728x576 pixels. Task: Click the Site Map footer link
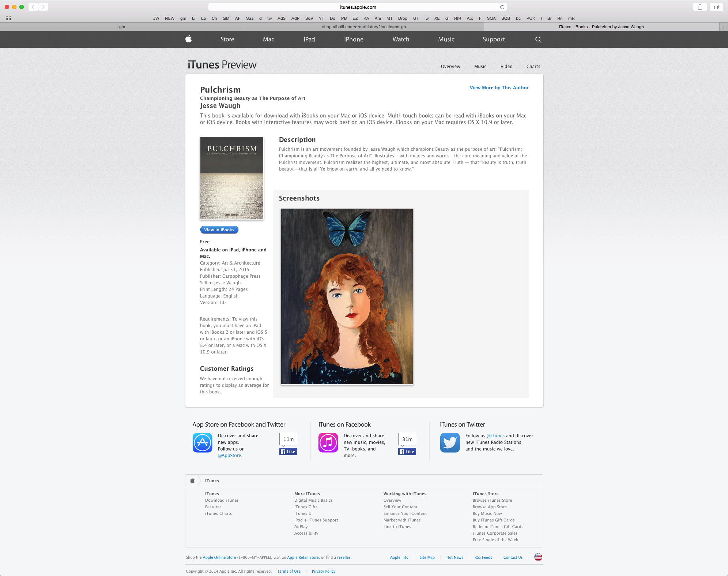pos(427,558)
